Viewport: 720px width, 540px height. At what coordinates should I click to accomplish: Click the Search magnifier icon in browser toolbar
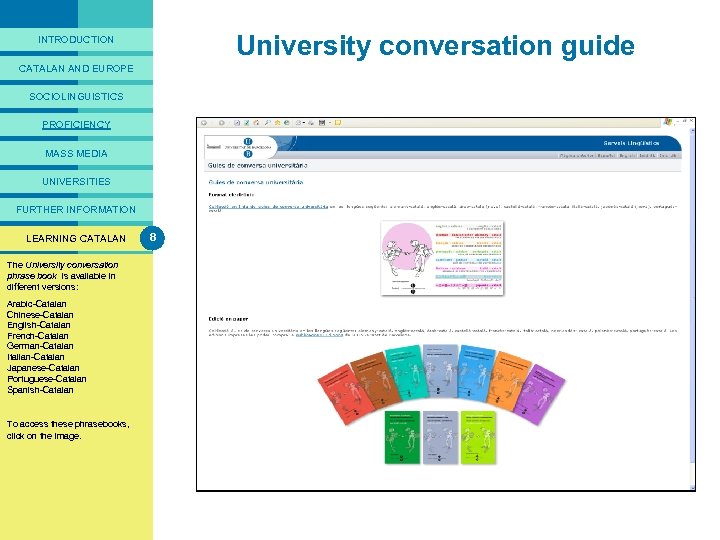(x=268, y=123)
